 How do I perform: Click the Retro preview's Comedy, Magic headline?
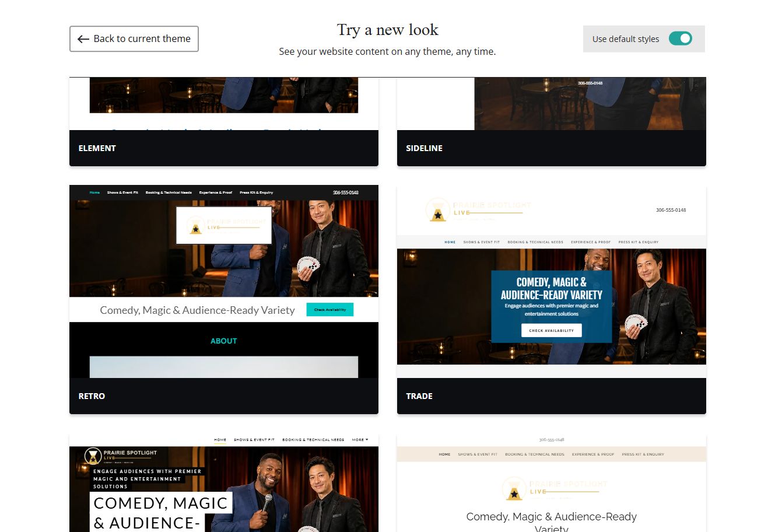(x=197, y=310)
